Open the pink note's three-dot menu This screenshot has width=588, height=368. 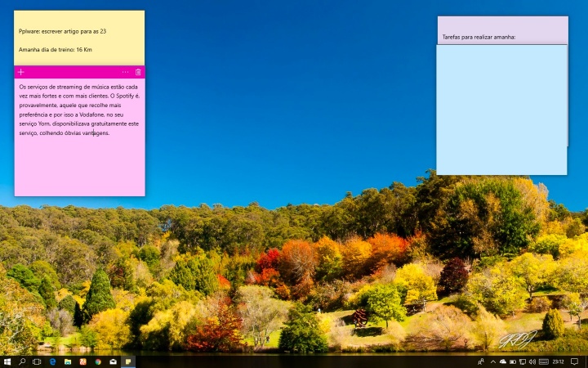point(125,72)
